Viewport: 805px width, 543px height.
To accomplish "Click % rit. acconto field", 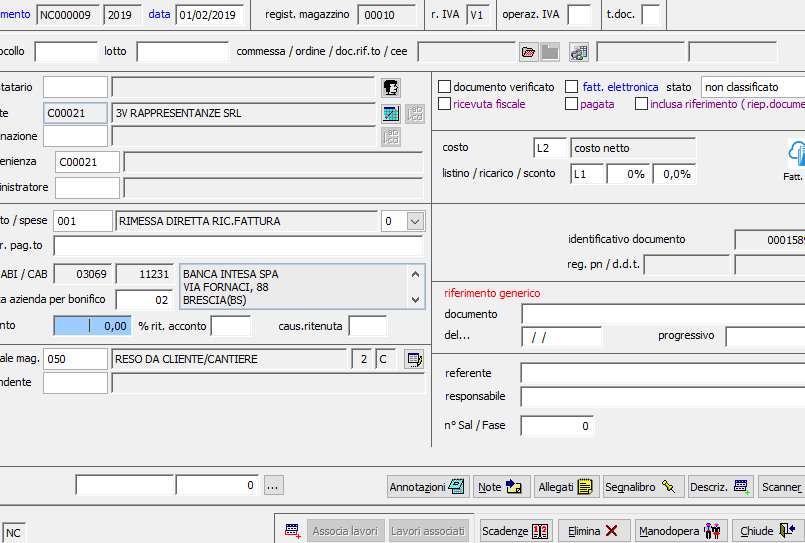I will tap(231, 326).
